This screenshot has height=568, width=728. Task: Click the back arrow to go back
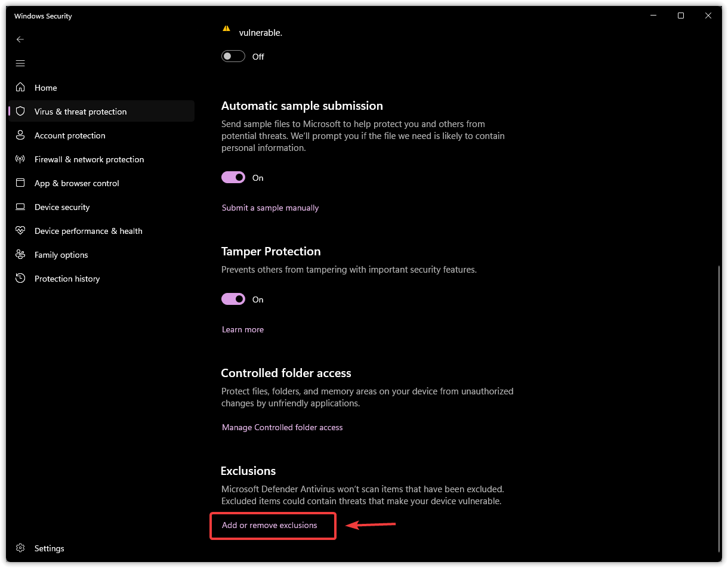point(20,39)
